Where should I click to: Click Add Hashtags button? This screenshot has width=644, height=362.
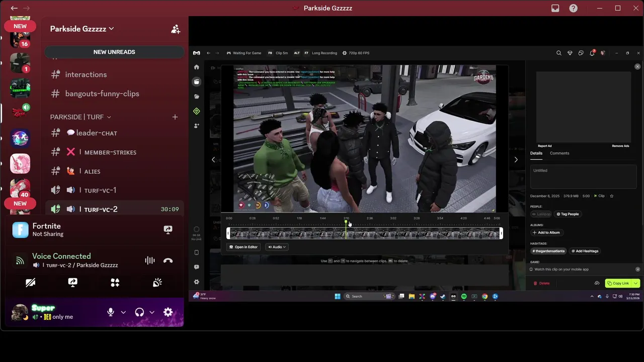(585, 251)
